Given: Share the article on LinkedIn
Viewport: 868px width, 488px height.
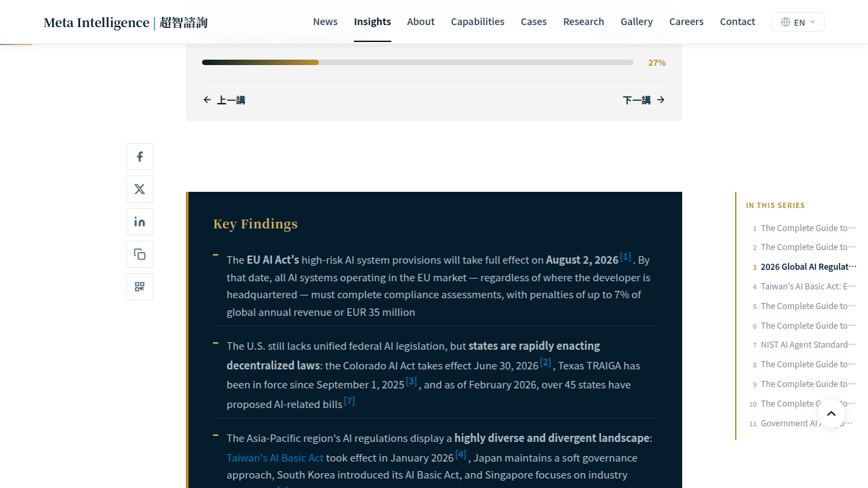Looking at the screenshot, I should [140, 222].
